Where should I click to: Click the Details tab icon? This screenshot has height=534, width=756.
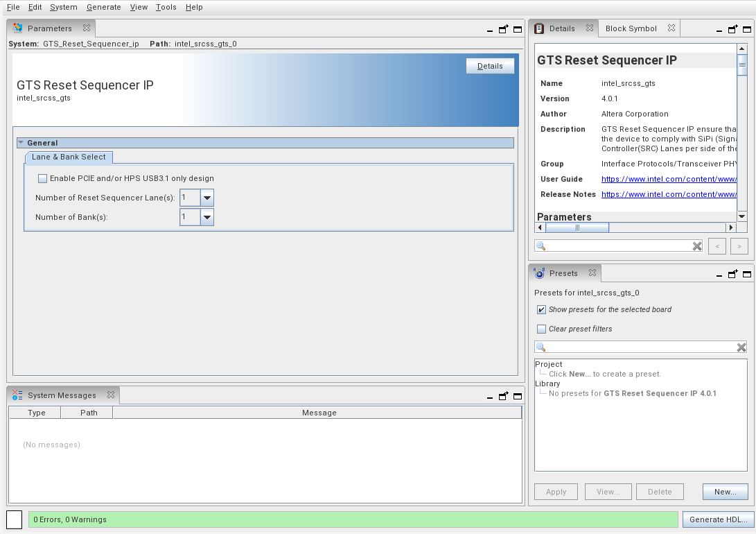539,28
